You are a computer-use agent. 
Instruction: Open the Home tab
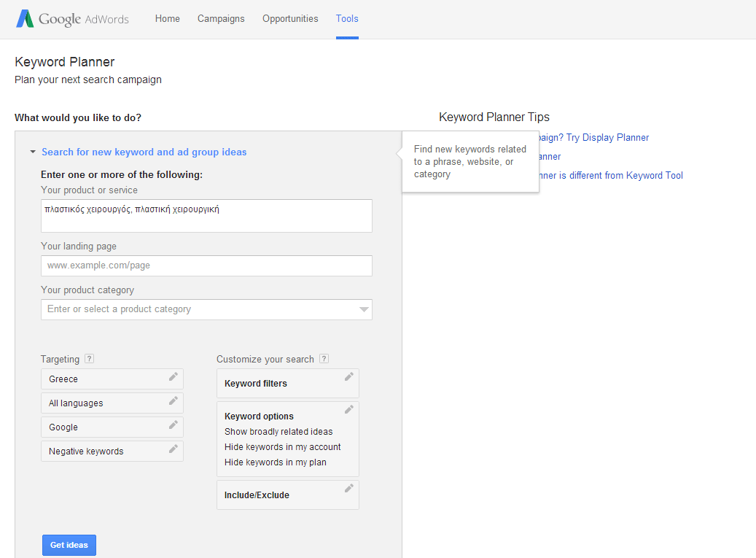pyautogui.click(x=167, y=19)
